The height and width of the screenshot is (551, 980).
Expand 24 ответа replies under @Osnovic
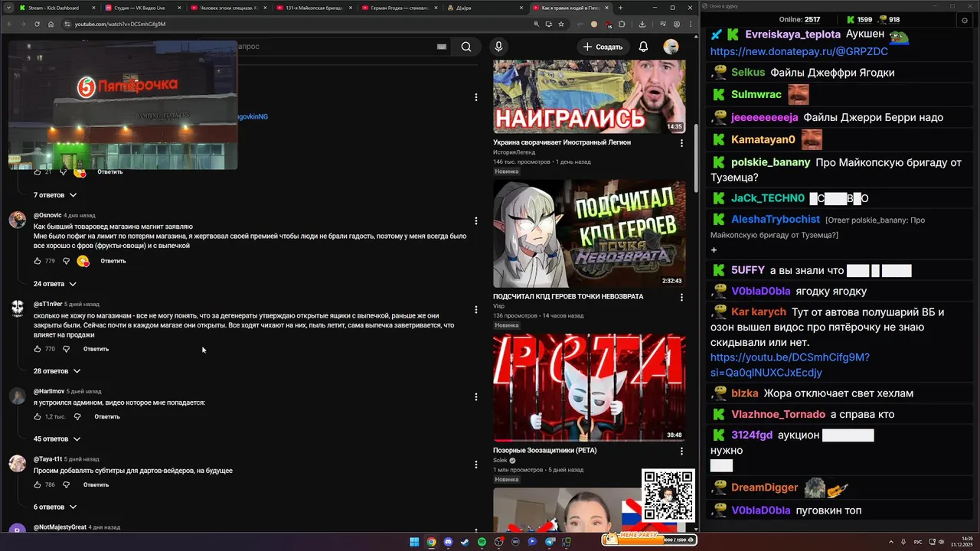tap(55, 284)
